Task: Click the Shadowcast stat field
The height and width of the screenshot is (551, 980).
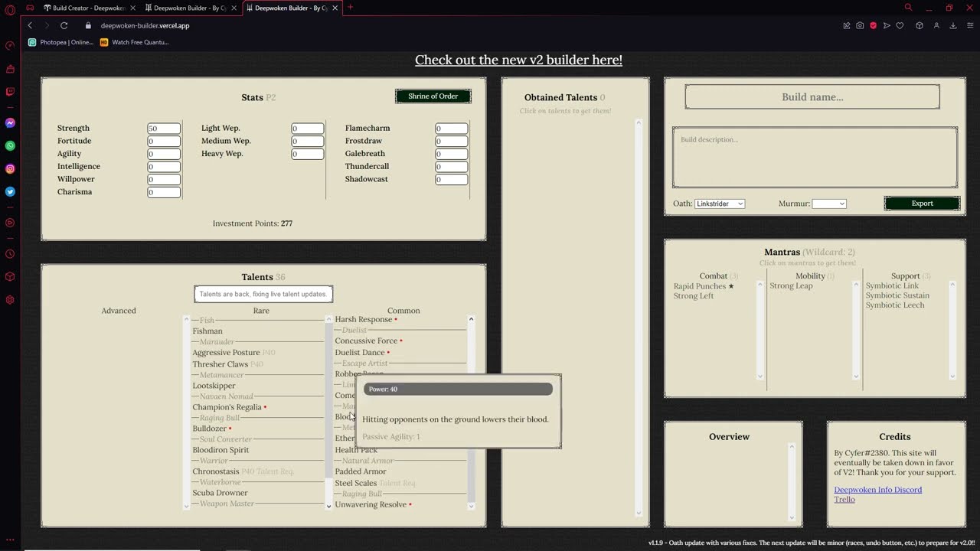Action: (x=452, y=179)
